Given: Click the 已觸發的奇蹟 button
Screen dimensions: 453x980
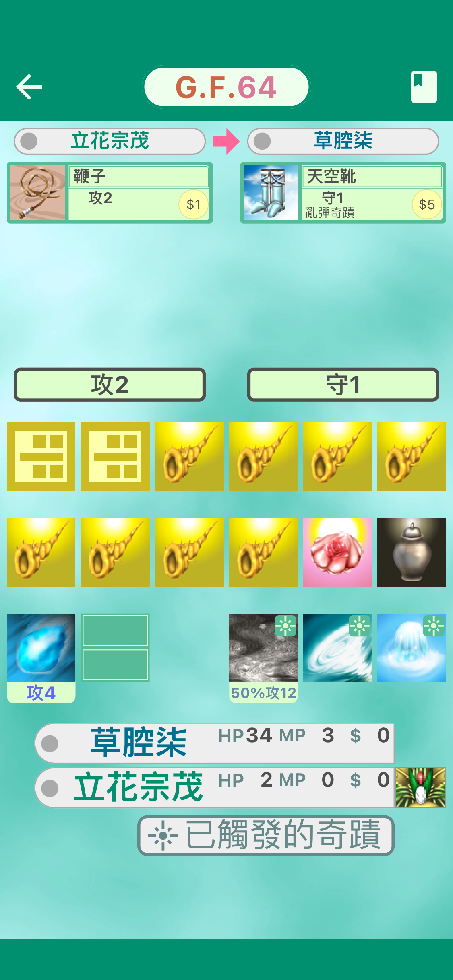Looking at the screenshot, I should tap(265, 835).
